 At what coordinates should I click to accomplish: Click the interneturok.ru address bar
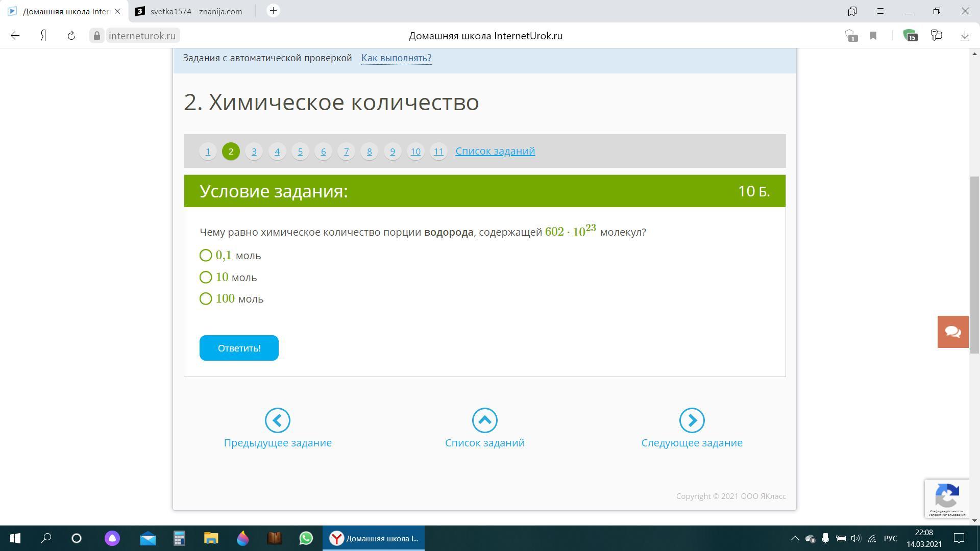[142, 36]
